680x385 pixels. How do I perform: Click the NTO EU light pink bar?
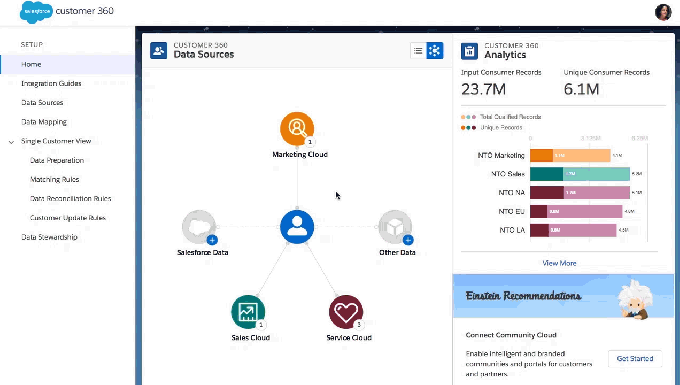[585, 212]
